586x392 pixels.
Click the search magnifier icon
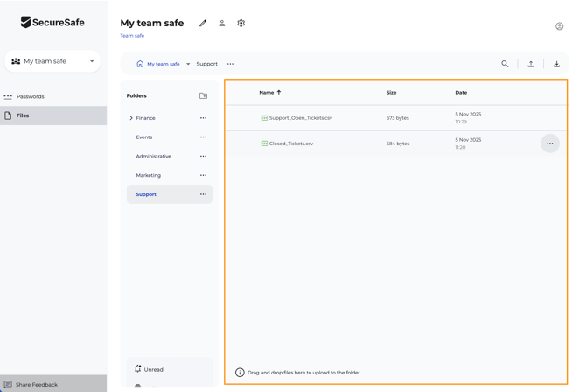click(x=505, y=64)
